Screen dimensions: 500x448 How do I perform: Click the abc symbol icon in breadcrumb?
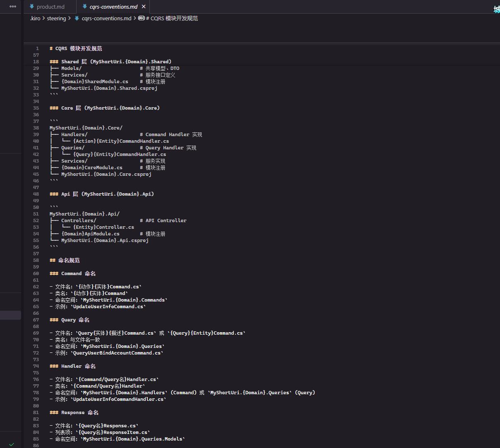(141, 18)
